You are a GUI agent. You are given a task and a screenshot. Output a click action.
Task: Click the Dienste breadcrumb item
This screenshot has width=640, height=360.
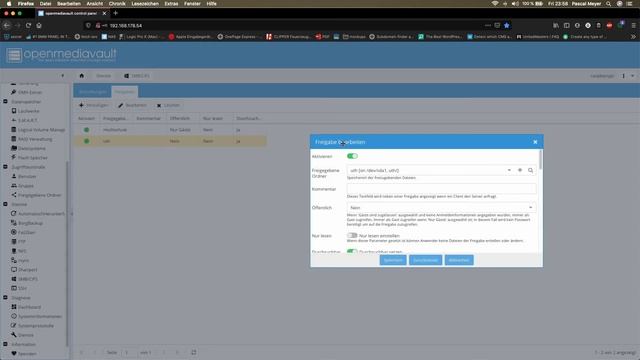[x=103, y=76]
